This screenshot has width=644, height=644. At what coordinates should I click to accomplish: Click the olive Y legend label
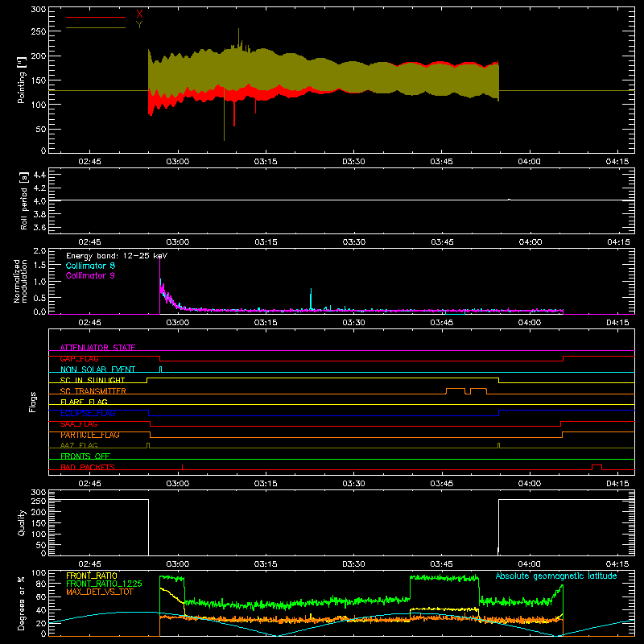coord(139,25)
